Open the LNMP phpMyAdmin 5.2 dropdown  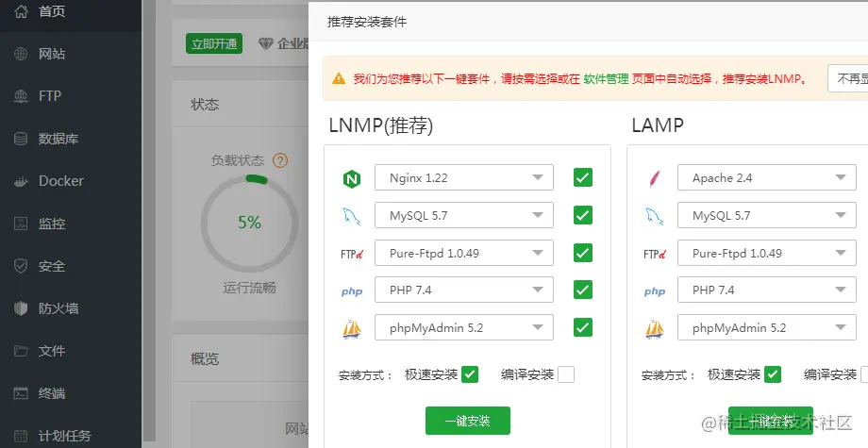(x=464, y=327)
